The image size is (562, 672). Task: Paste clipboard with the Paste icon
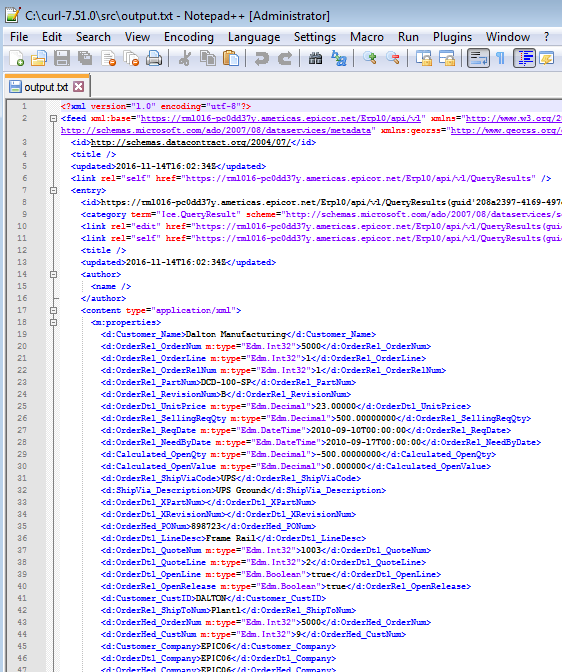click(x=231, y=58)
